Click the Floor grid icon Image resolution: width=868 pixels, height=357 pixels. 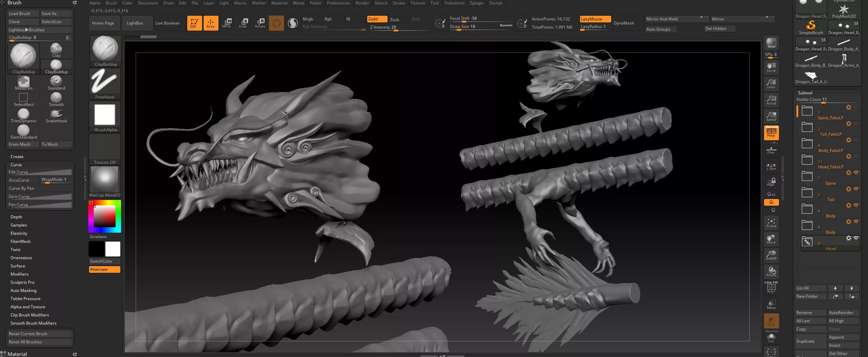(771, 150)
